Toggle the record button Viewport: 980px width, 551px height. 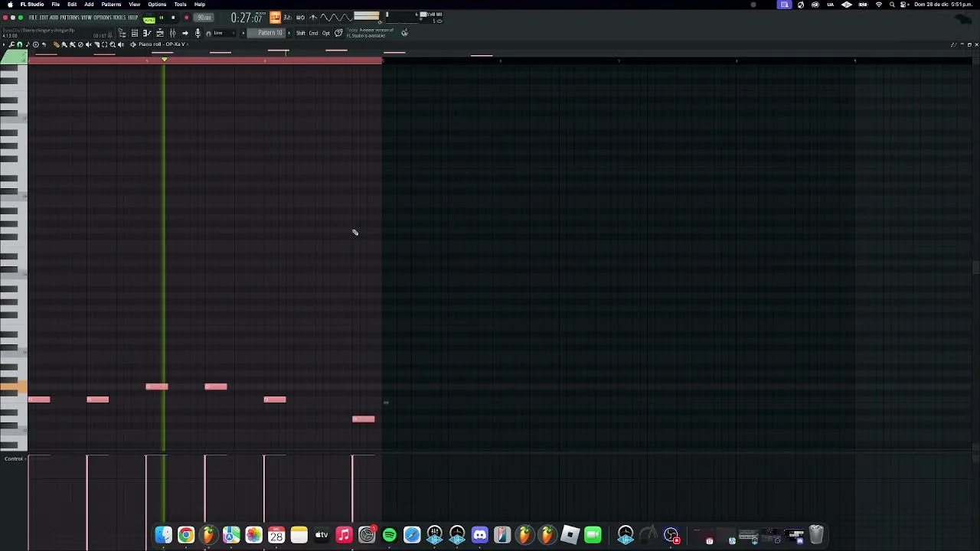tap(186, 18)
